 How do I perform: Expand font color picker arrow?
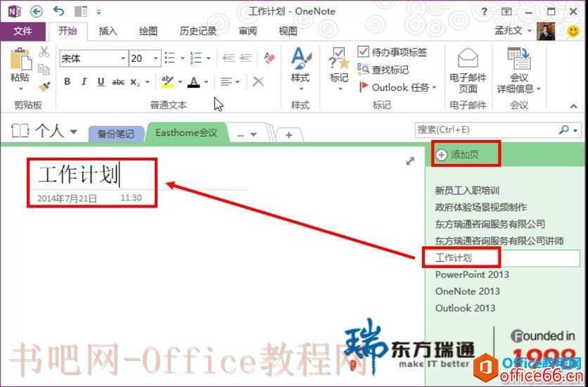click(206, 82)
